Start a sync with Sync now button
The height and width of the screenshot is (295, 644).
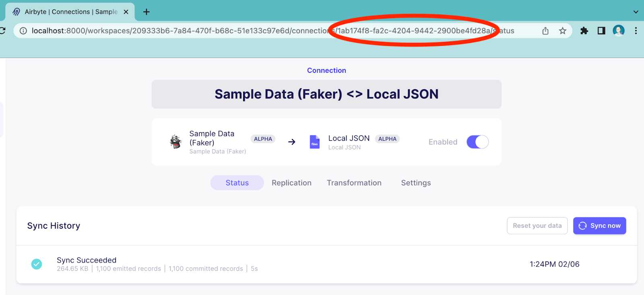point(600,225)
